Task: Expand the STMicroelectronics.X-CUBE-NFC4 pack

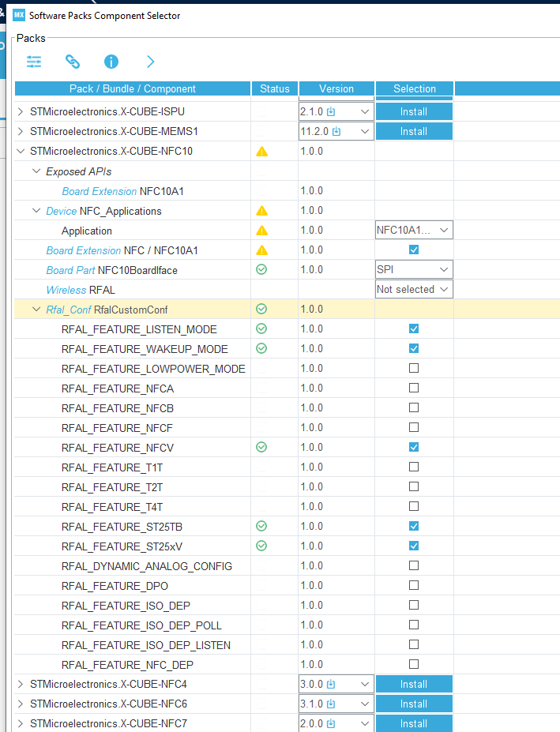Action: [21, 685]
